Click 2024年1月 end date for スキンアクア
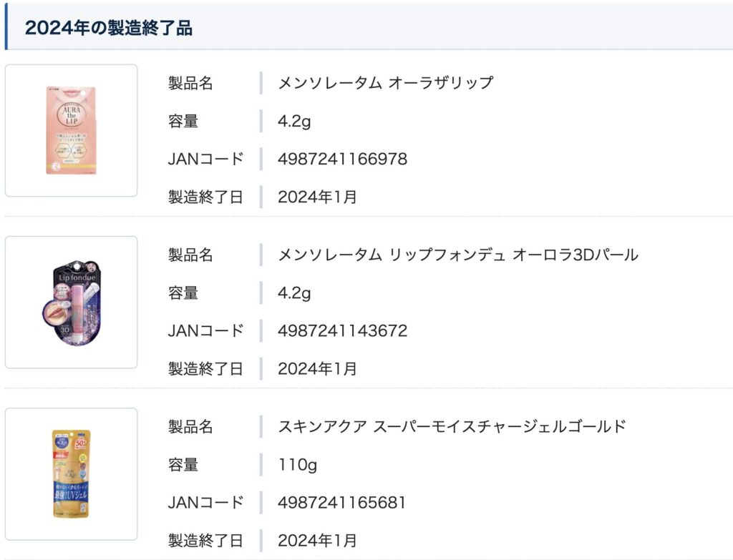 (317, 541)
